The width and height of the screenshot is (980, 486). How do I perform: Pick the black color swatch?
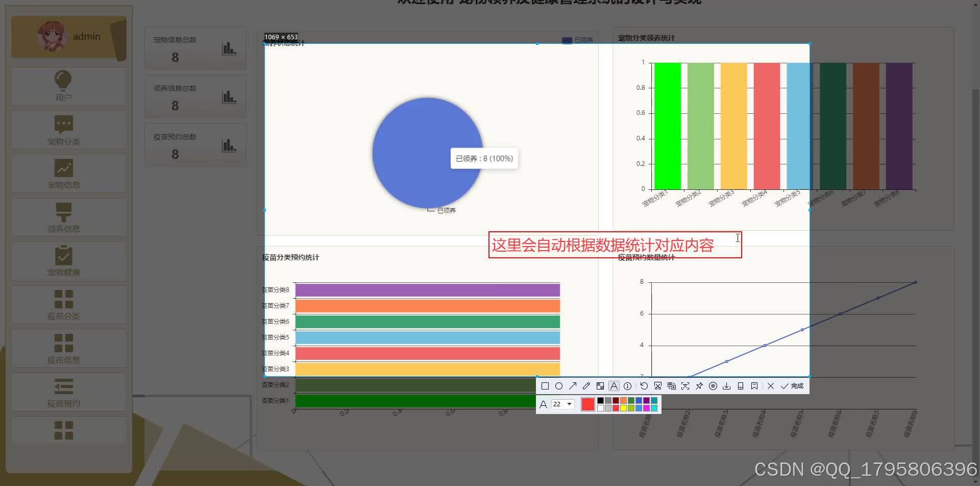pos(600,400)
